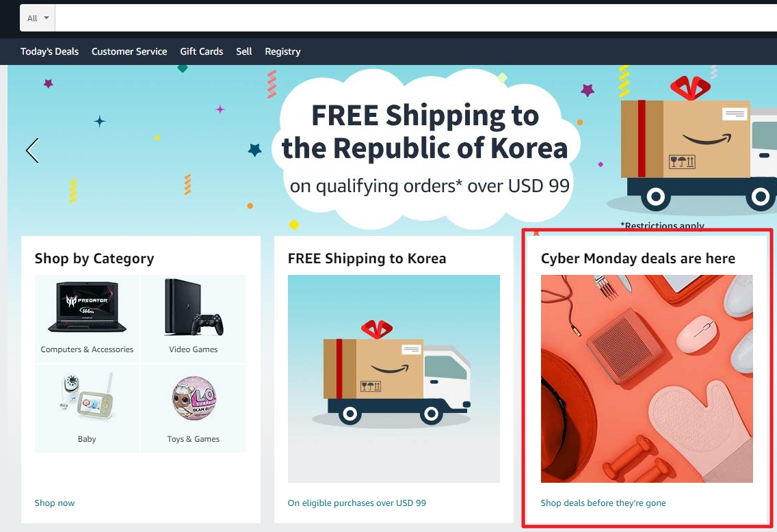The image size is (777, 532).
Task: Open the L.O.L. Surprise Toys & Games image
Action: click(194, 397)
